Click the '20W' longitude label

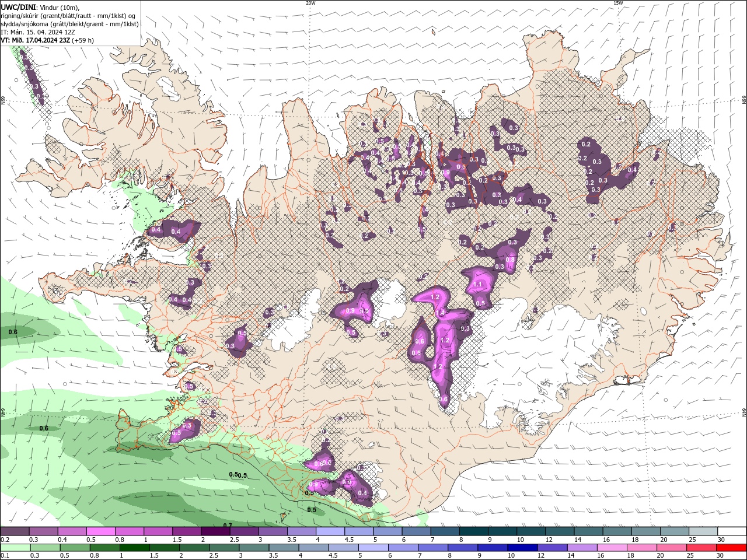click(x=310, y=3)
